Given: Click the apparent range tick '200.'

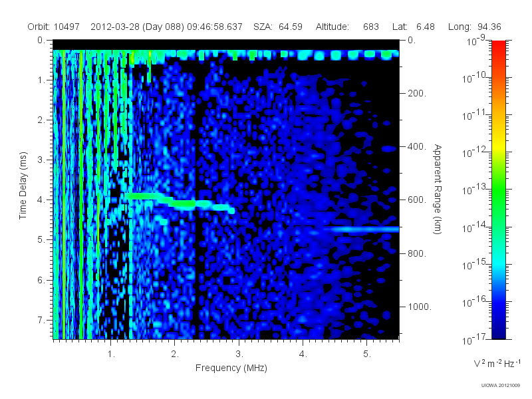Looking at the screenshot, I should point(417,93).
